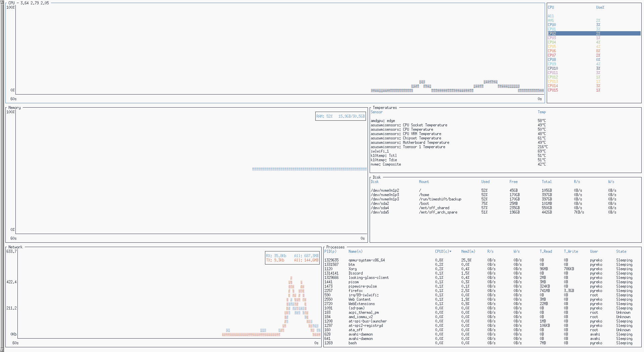This screenshot has height=352, width=644.
Task: Select the Discord process in the list
Action: coord(356,273)
